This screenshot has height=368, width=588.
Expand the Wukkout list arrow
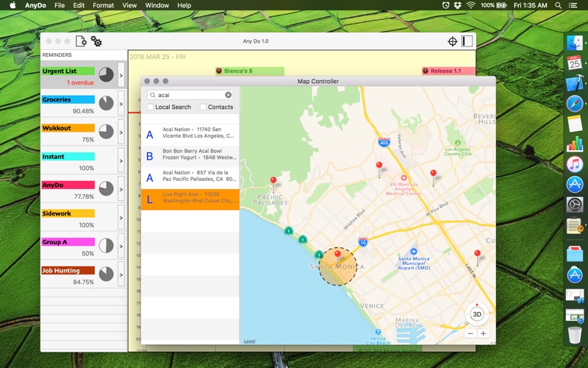coord(121,132)
